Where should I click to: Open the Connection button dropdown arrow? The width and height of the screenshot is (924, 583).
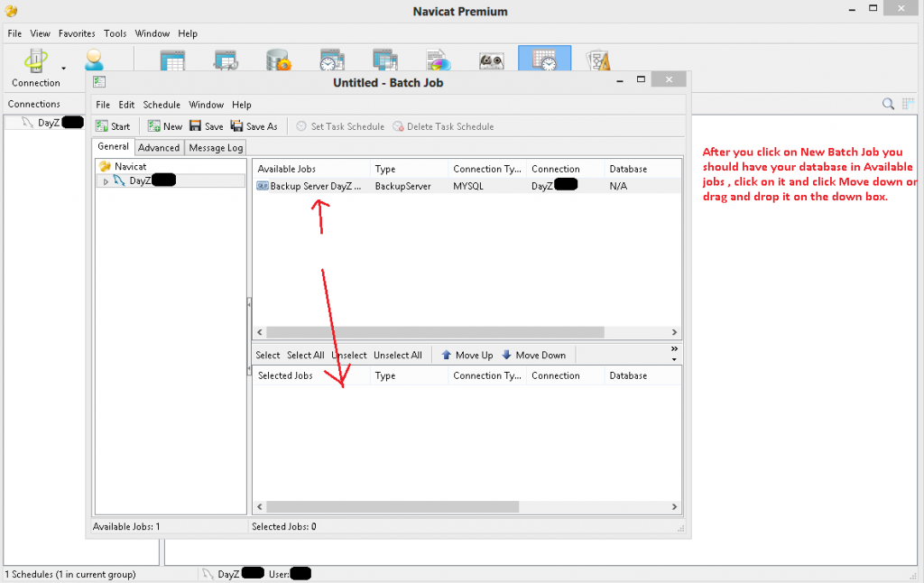click(x=63, y=68)
